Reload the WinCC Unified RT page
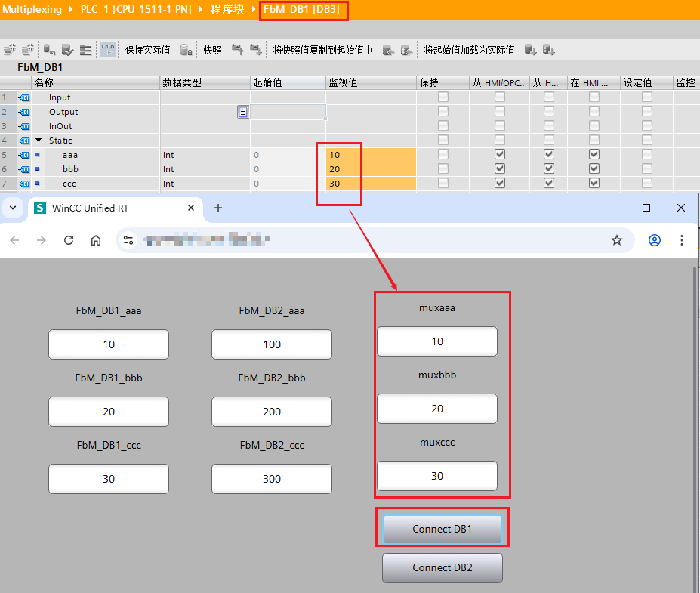700x593 pixels. click(x=69, y=240)
